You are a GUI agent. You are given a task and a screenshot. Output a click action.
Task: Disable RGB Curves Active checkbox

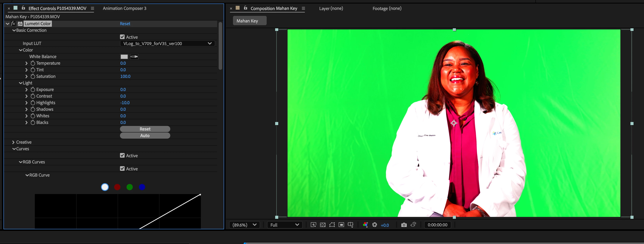coord(122,169)
